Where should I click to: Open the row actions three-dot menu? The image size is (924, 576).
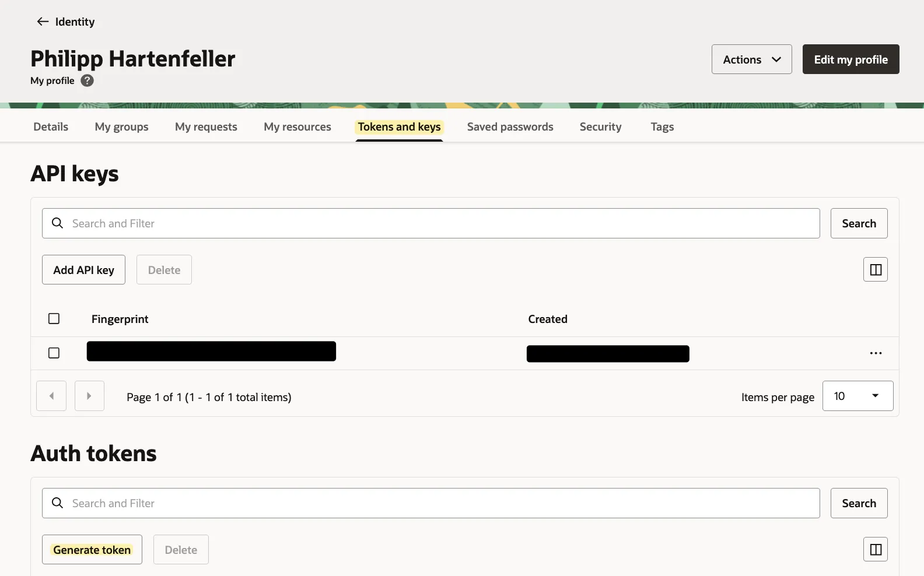click(875, 353)
